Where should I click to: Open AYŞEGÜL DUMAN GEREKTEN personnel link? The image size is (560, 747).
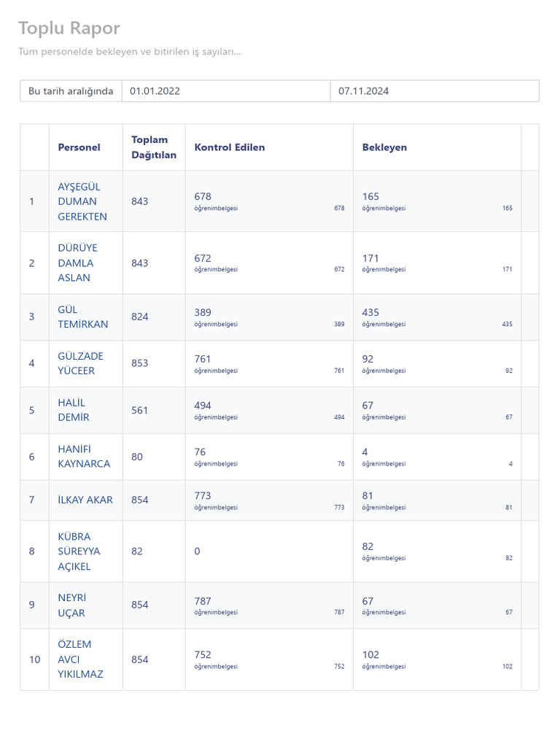pyautogui.click(x=82, y=201)
